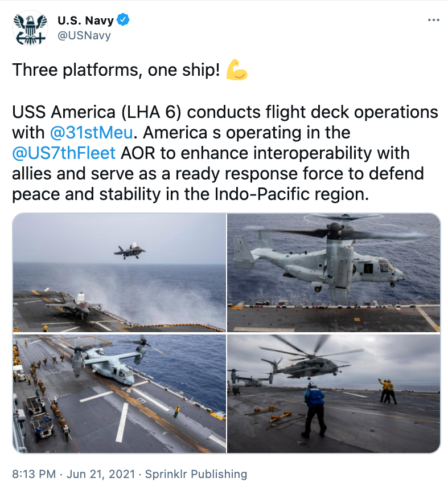Open the helicopter landing with crew photo

334,394
